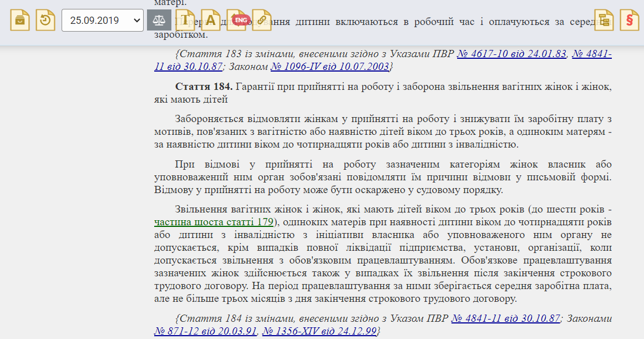Screen dimensions: 644x339
Task: Click paragraph starting Звільнення вагітних жінок
Action: [x=383, y=254]
